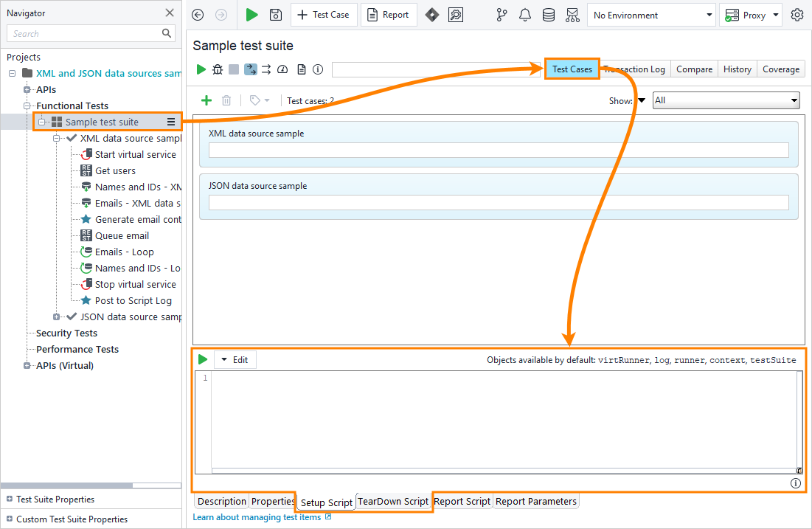812x529 pixels.
Task: Collapse the Sample test suite tree node
Action: click(42, 121)
